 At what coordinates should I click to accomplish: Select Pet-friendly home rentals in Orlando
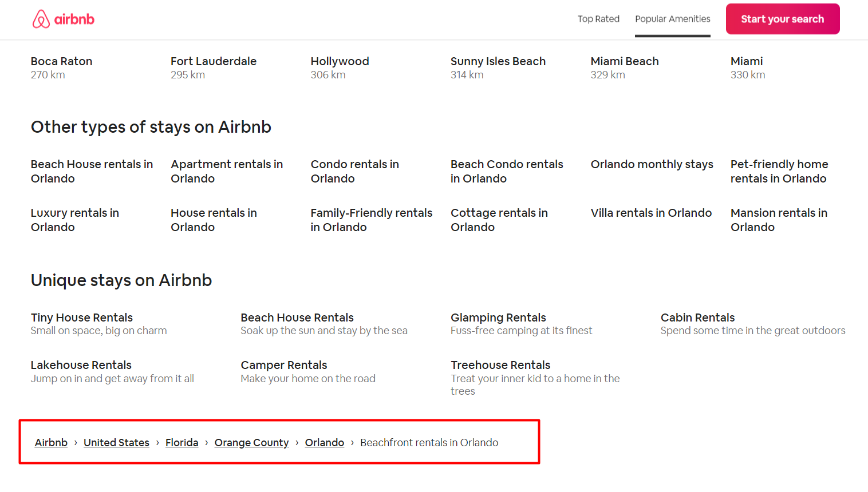[x=779, y=171]
